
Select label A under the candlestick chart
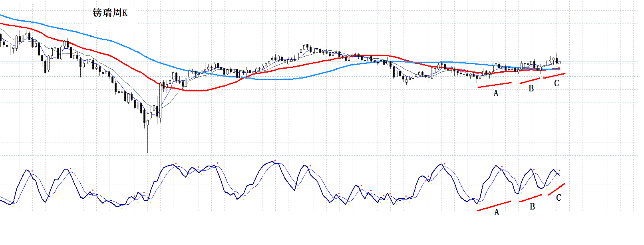point(496,93)
